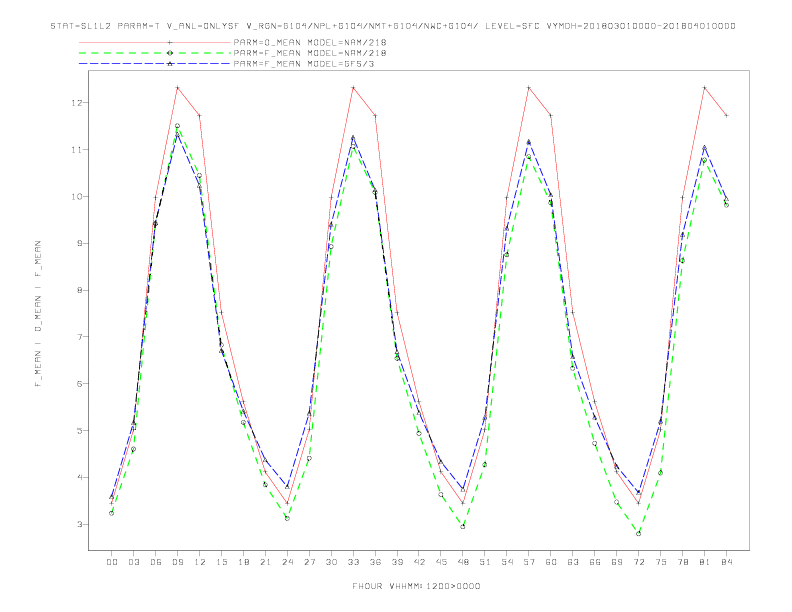Click x-axis forecast hour label 24

(x=287, y=562)
